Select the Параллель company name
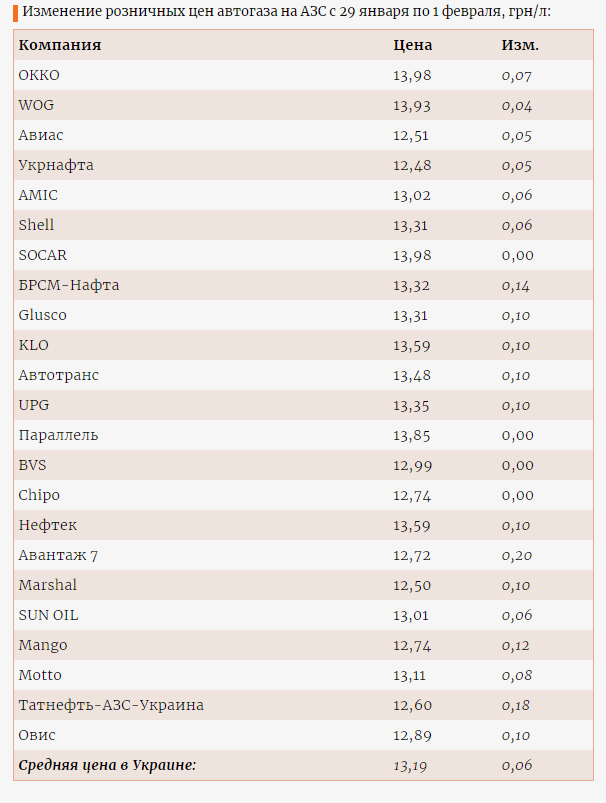The height and width of the screenshot is (803, 606). point(58,435)
